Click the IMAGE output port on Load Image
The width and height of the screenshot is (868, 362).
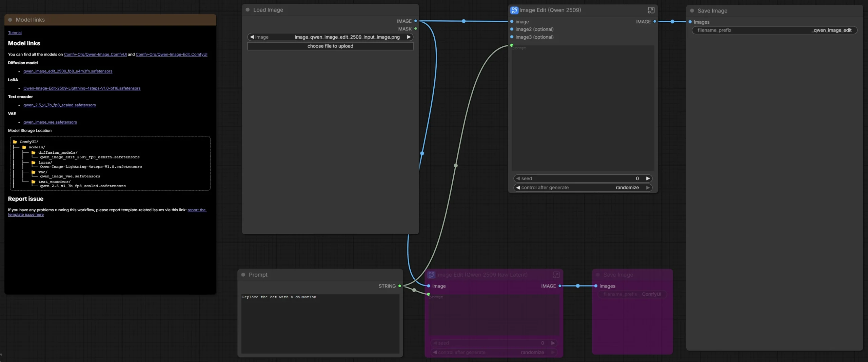415,21
